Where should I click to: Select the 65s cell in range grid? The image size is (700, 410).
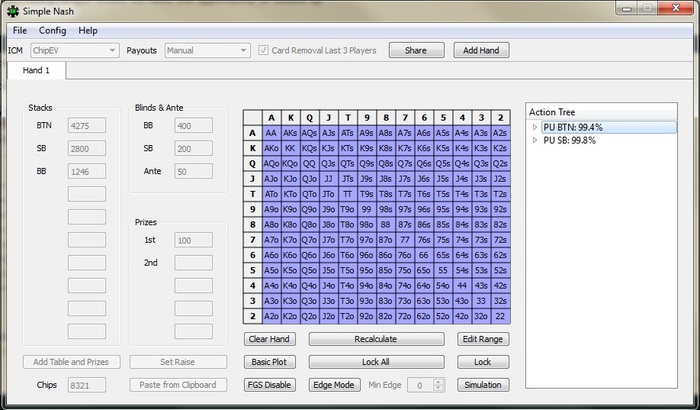coord(443,255)
